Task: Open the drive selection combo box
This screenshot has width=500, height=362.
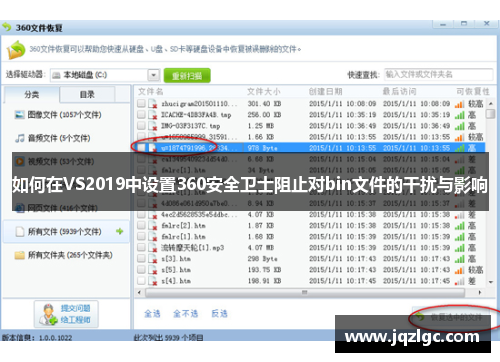Action: (105, 75)
